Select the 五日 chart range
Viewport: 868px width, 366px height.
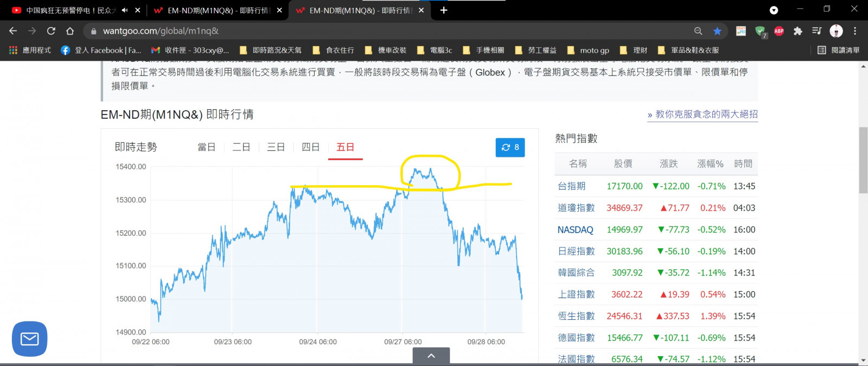pyautogui.click(x=346, y=147)
